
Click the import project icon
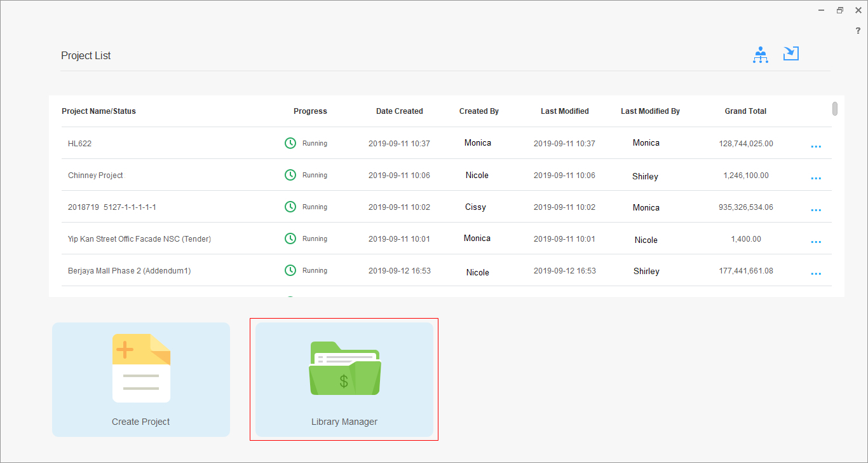point(791,54)
